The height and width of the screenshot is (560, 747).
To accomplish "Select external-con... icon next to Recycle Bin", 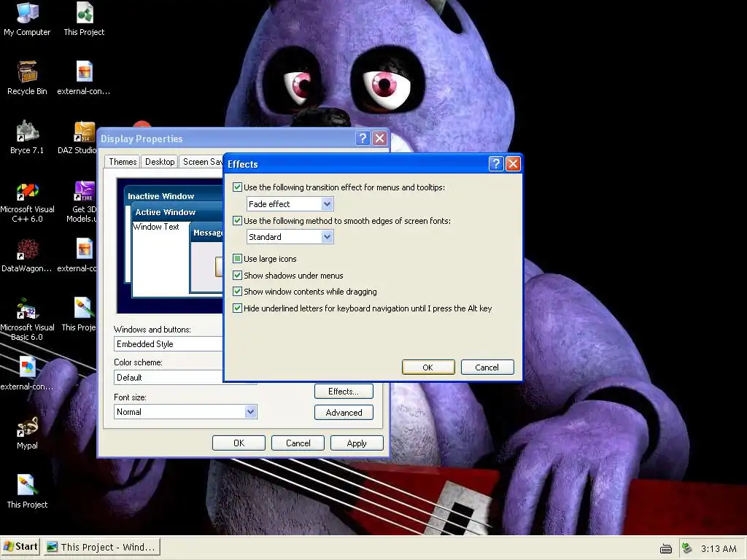I will pyautogui.click(x=84, y=78).
